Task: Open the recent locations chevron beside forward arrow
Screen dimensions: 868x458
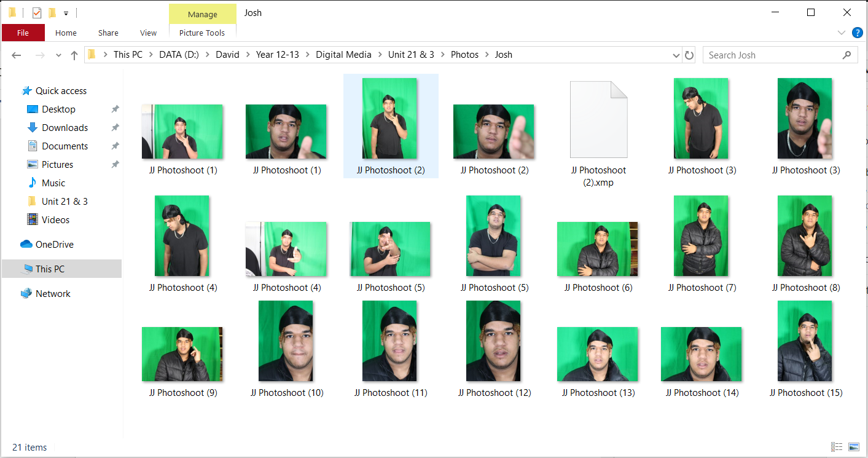Action: 58,55
